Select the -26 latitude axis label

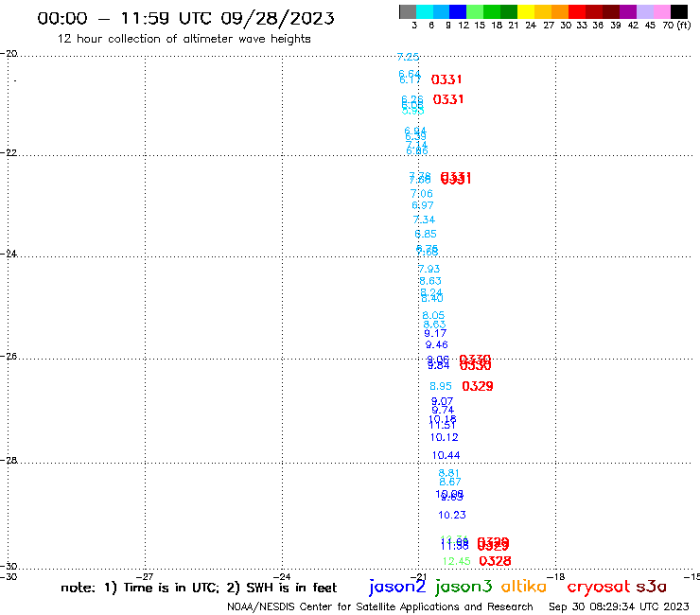point(9,356)
